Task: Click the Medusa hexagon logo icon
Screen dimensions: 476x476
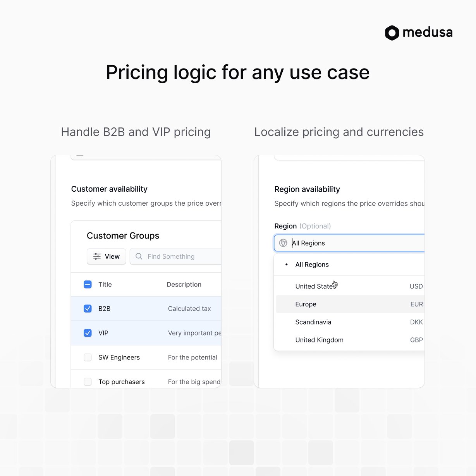Action: [392, 33]
